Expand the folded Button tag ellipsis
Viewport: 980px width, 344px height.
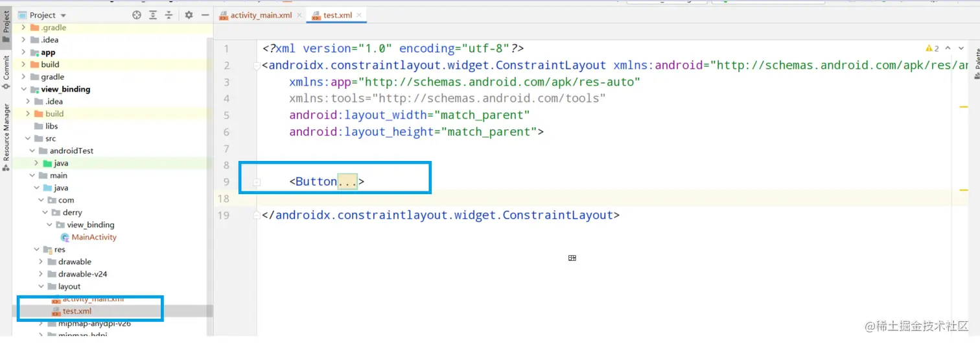tap(347, 182)
